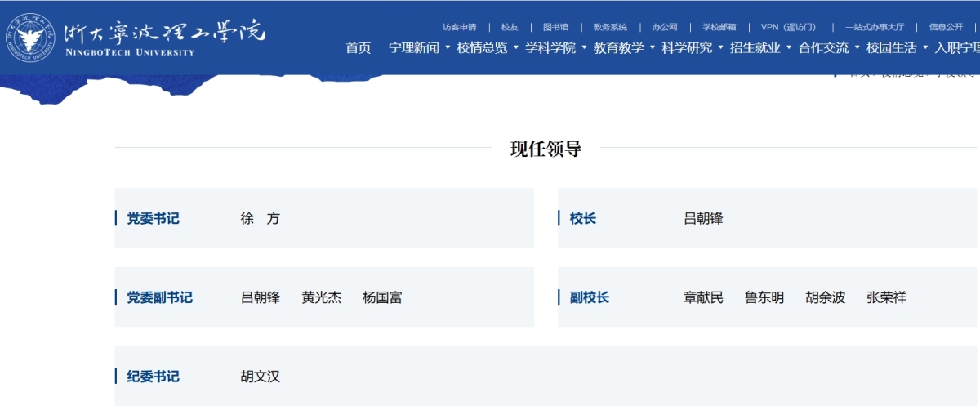
Task: Click the 副校长 label
Action: (x=590, y=297)
